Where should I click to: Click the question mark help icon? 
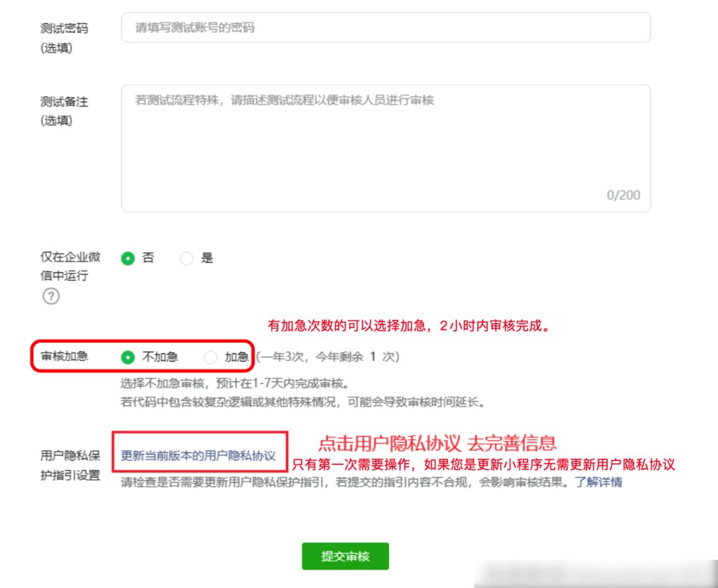(x=51, y=296)
